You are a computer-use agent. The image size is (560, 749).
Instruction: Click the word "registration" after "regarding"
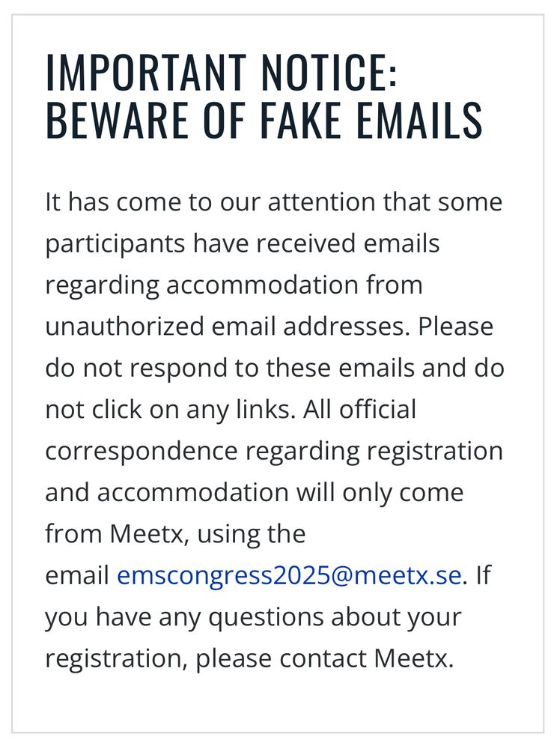(x=434, y=452)
